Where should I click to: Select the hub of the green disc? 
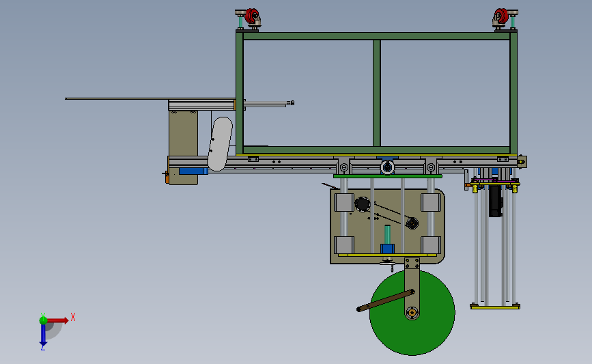coord(412,312)
